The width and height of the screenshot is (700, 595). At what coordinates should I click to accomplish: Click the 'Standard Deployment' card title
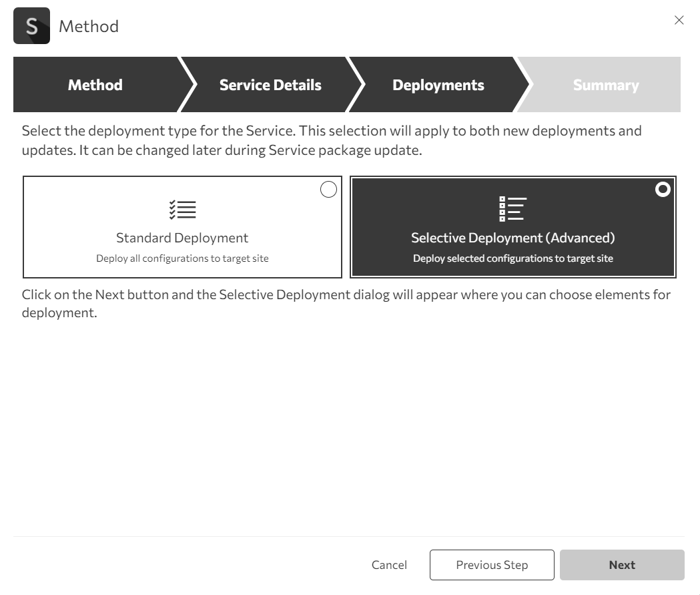(182, 238)
